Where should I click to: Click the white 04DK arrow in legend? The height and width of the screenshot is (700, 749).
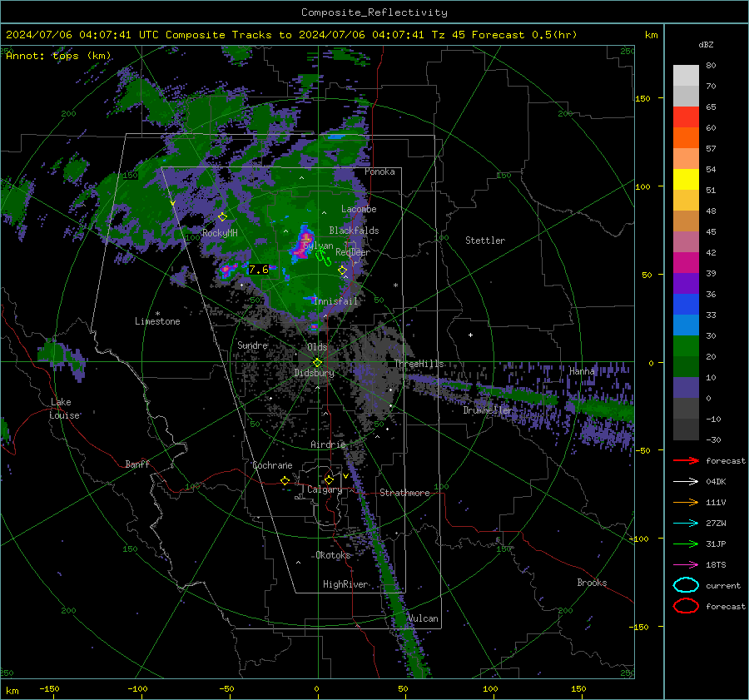tap(686, 482)
